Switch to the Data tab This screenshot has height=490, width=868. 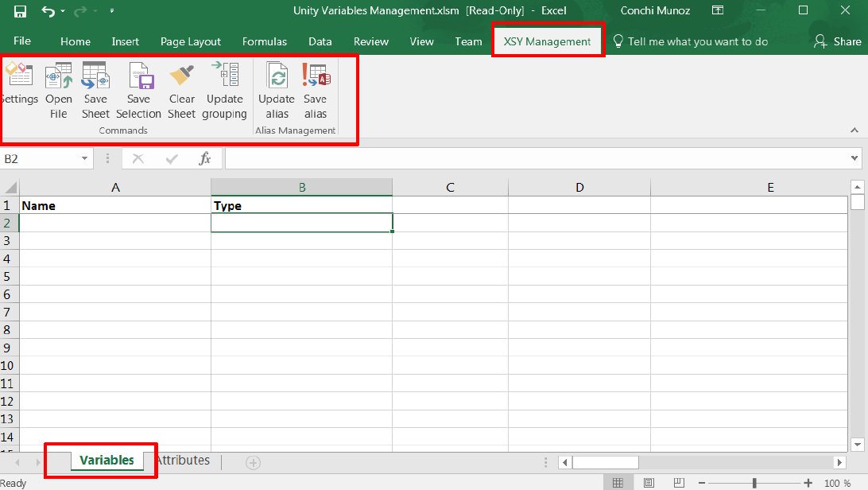320,41
